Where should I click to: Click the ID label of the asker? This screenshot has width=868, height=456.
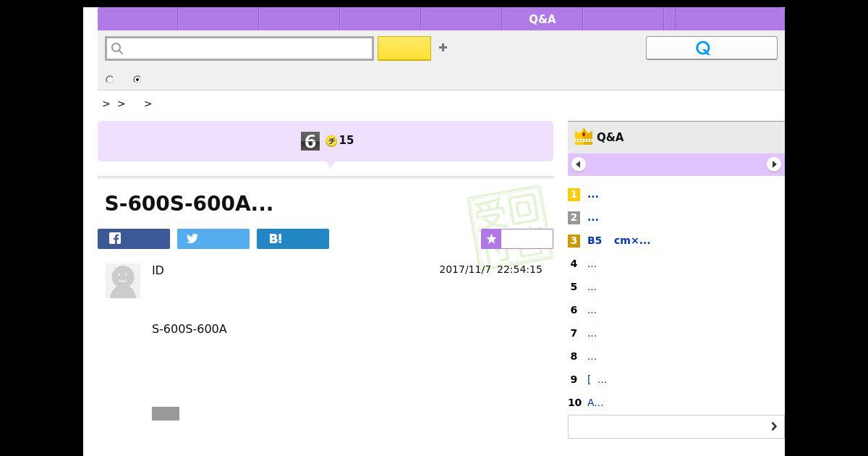(158, 270)
